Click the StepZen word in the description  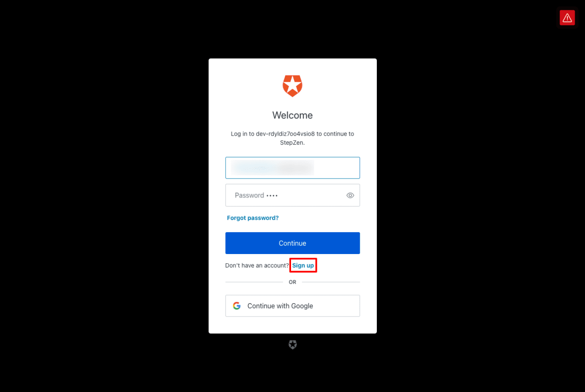(292, 143)
